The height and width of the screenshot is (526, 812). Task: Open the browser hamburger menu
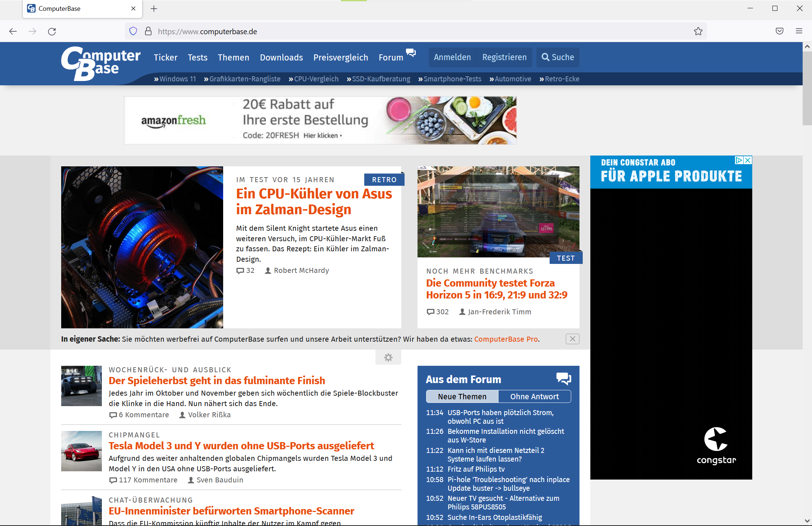[799, 31]
